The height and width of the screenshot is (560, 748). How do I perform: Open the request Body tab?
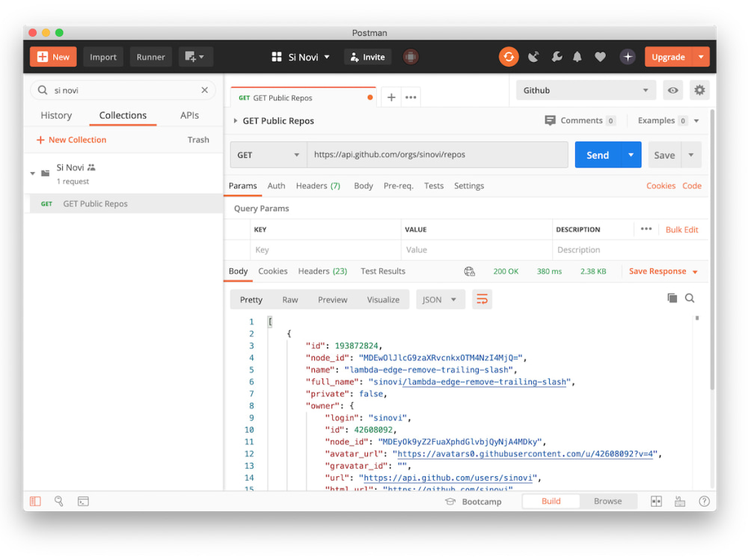click(x=364, y=186)
